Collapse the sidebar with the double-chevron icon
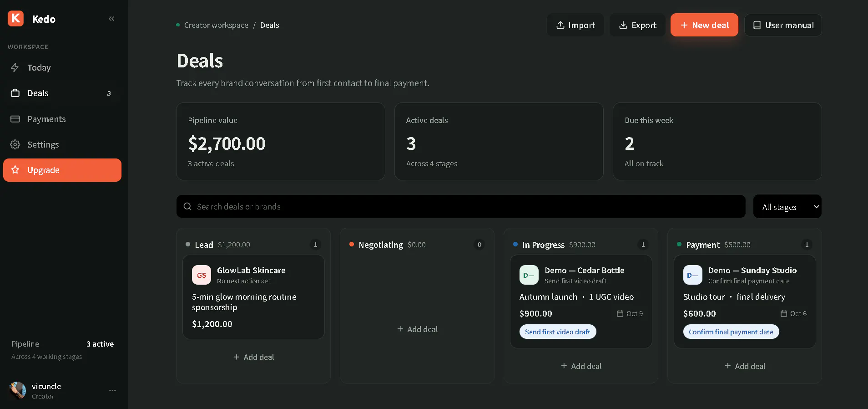The height and width of the screenshot is (409, 868). coord(111,19)
